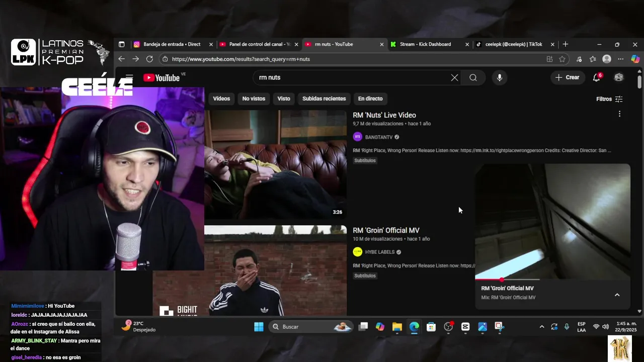The image size is (644, 362).
Task: Open YouTube notifications bell
Action: (x=597, y=77)
